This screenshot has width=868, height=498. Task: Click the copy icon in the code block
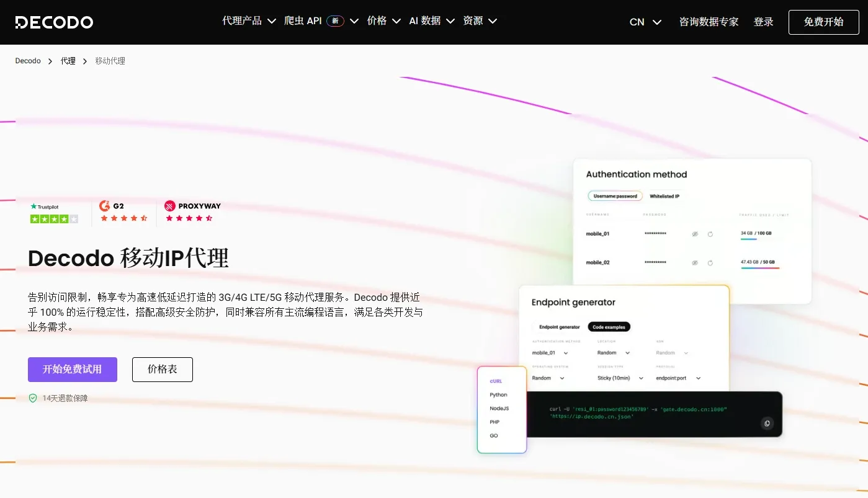pos(767,424)
